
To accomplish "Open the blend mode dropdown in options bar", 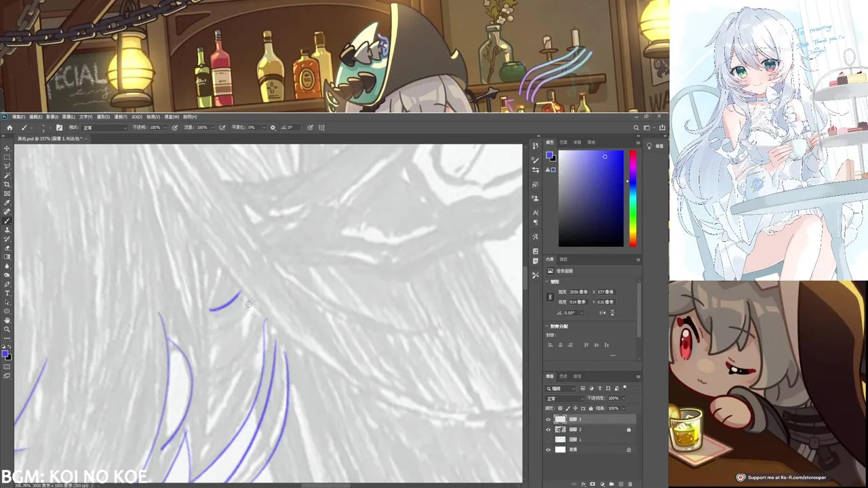I will tap(104, 127).
